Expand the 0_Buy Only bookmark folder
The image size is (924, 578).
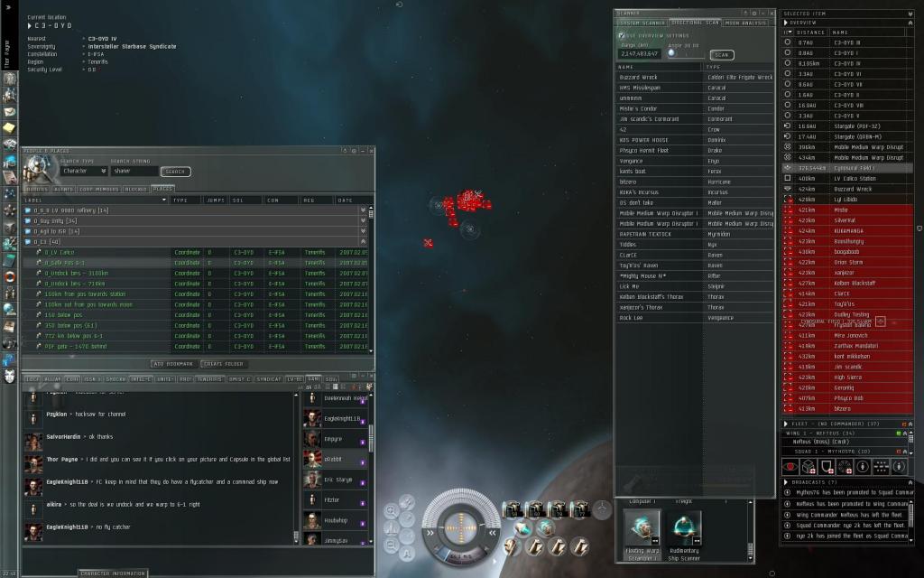click(x=28, y=220)
